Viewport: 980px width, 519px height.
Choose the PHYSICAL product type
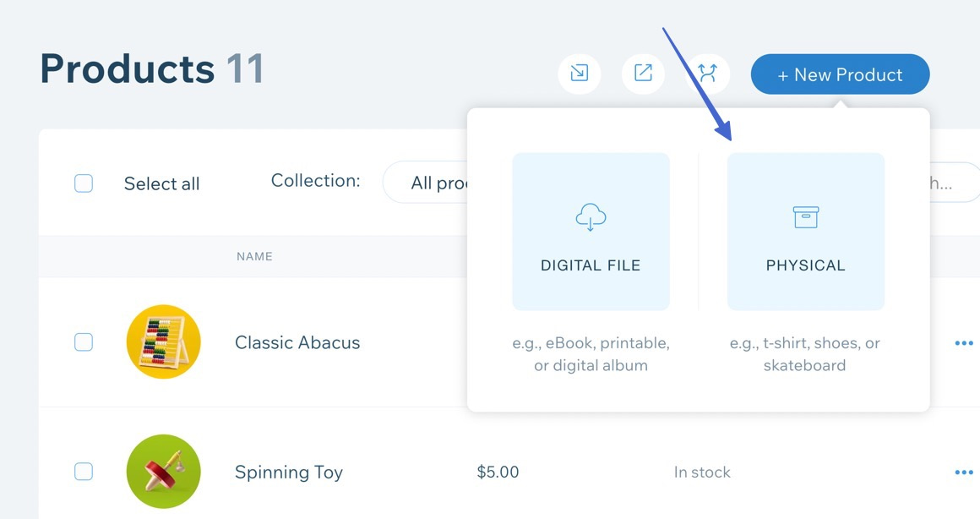tap(805, 232)
